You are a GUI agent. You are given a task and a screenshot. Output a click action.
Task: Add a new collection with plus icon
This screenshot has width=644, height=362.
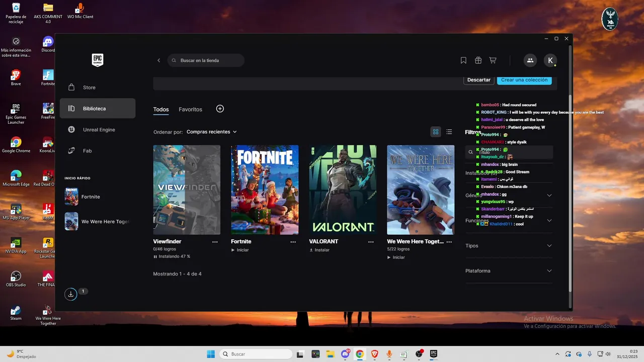tap(220, 109)
